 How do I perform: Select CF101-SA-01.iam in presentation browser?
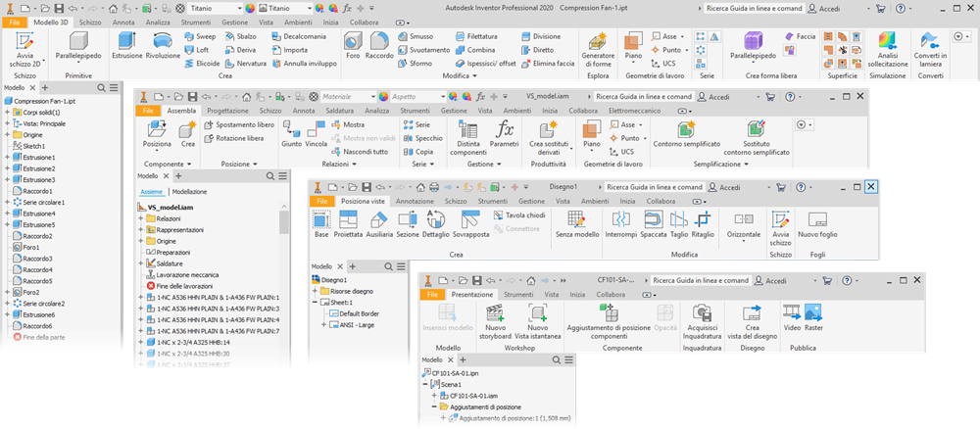coord(468,396)
